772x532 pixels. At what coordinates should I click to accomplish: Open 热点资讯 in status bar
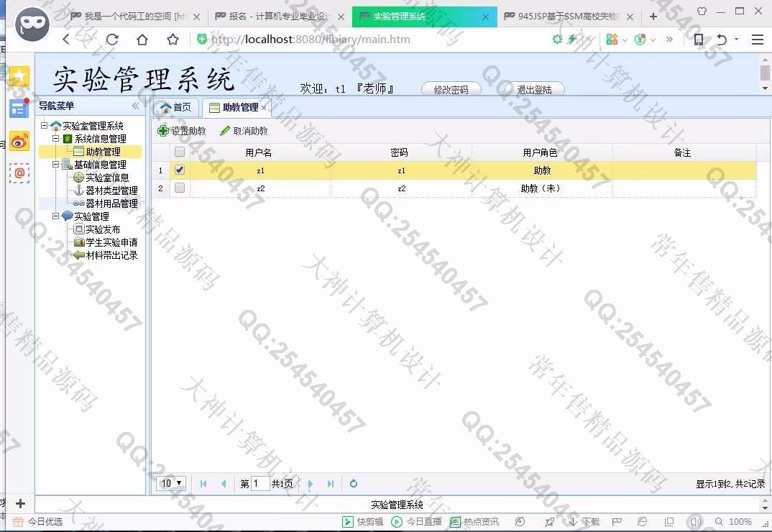point(474,522)
